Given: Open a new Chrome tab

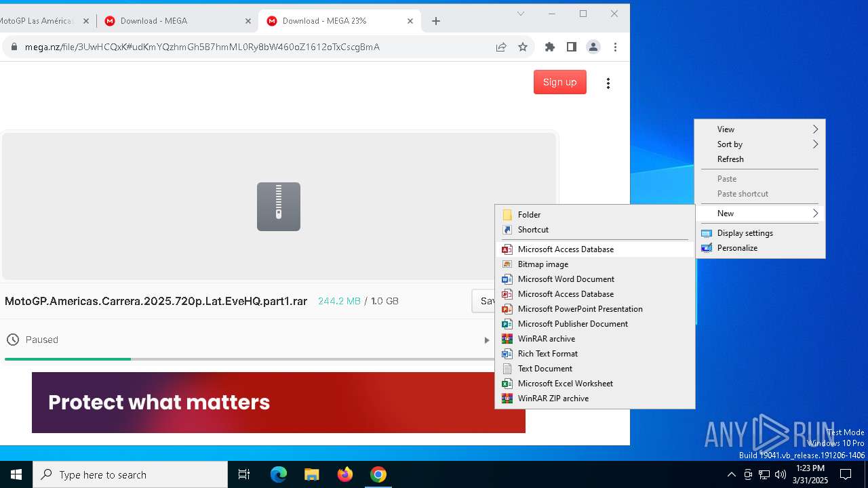Looking at the screenshot, I should [x=436, y=21].
